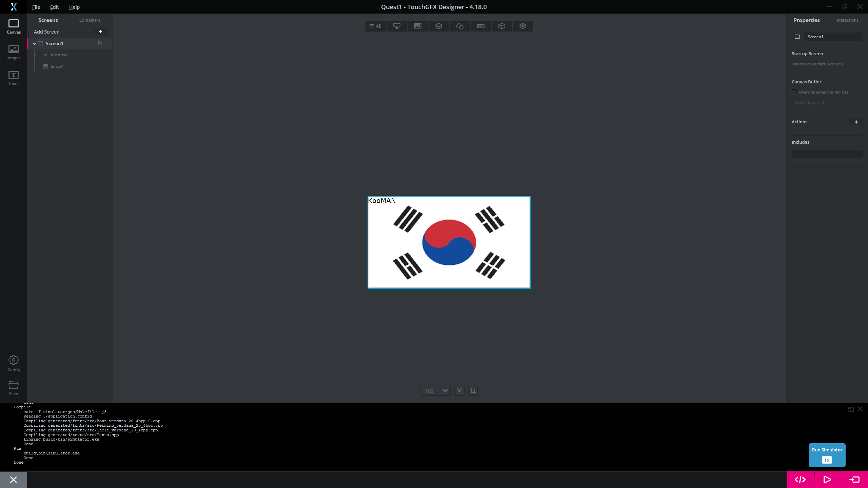Switch to the Screens tab
Image resolution: width=868 pixels, height=488 pixels.
click(48, 20)
